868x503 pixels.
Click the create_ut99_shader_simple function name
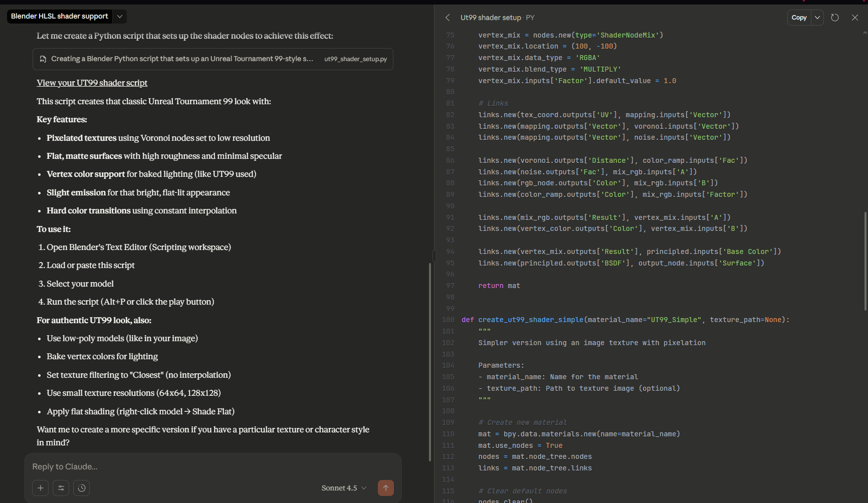coord(530,320)
